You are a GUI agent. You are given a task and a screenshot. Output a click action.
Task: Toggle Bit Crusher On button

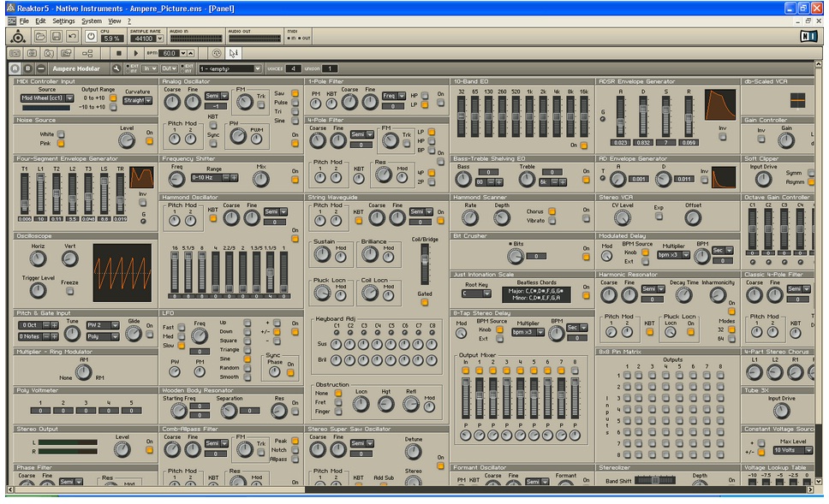click(x=586, y=258)
